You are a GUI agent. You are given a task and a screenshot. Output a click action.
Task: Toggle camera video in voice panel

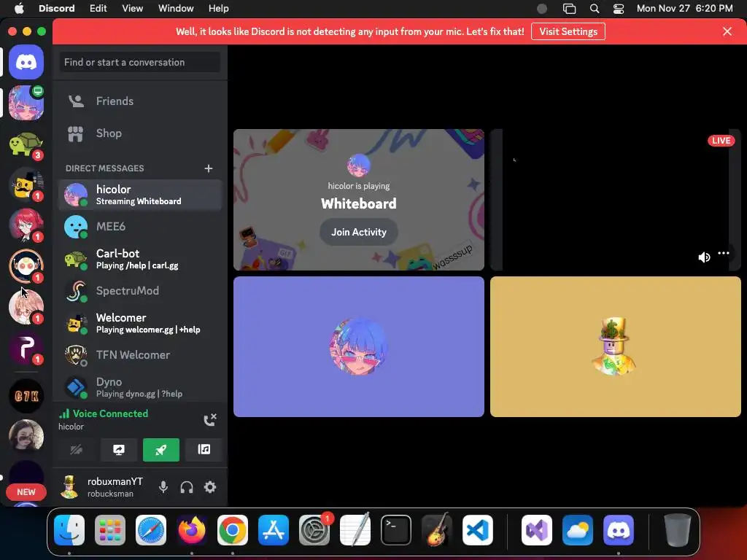pos(76,449)
